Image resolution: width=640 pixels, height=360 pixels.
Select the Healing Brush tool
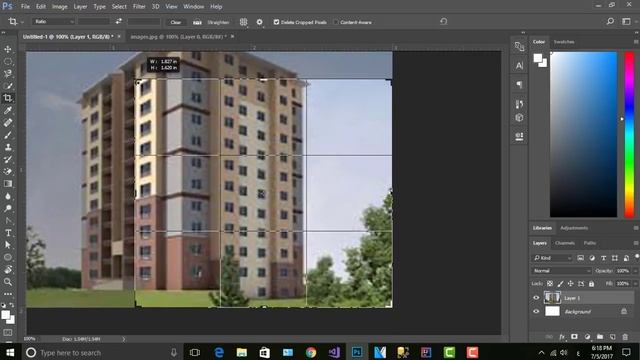coord(8,122)
